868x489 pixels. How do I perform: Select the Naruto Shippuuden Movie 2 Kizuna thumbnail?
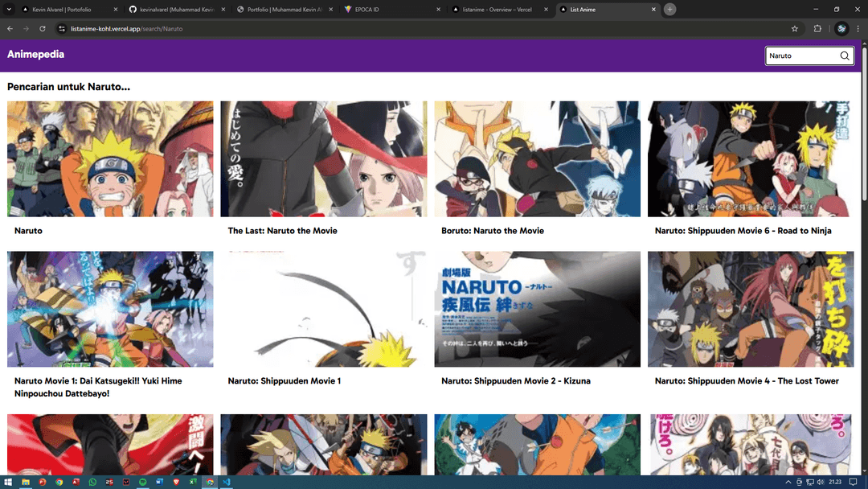click(537, 309)
